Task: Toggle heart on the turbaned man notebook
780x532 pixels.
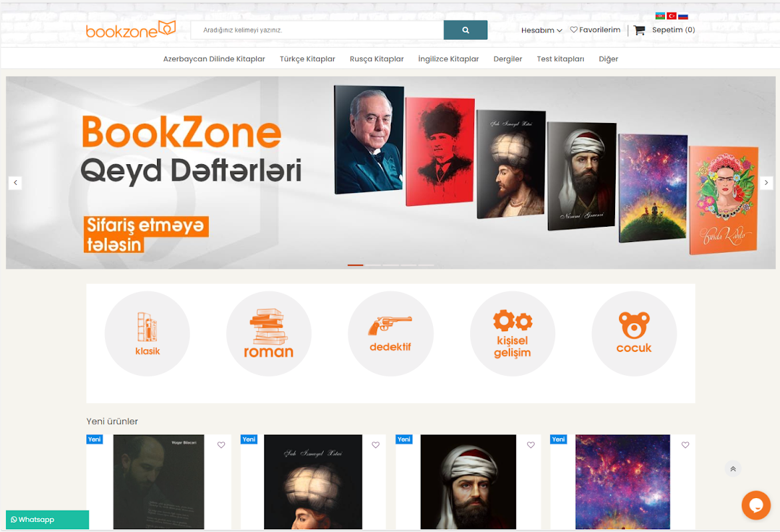Action: [x=531, y=445]
